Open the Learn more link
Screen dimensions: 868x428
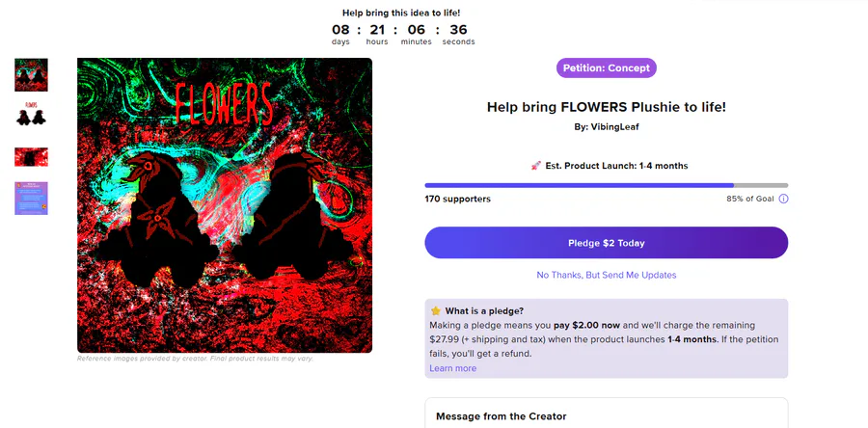point(453,368)
